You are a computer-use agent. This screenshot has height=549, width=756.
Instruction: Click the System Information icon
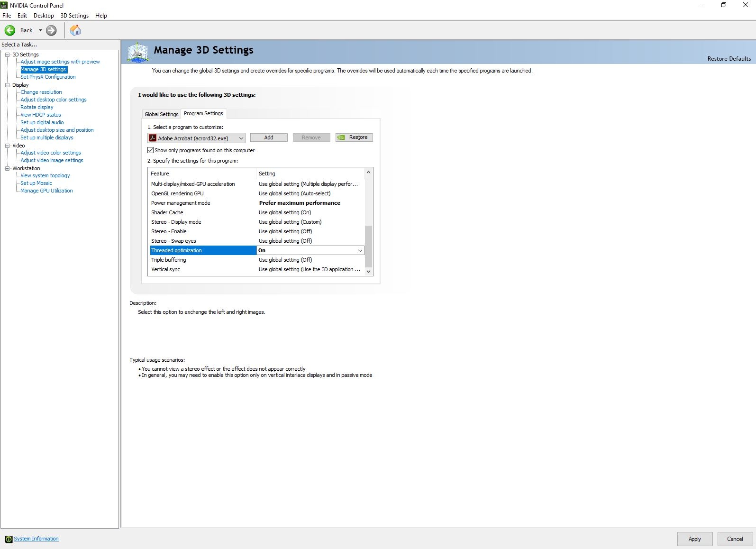click(9, 539)
